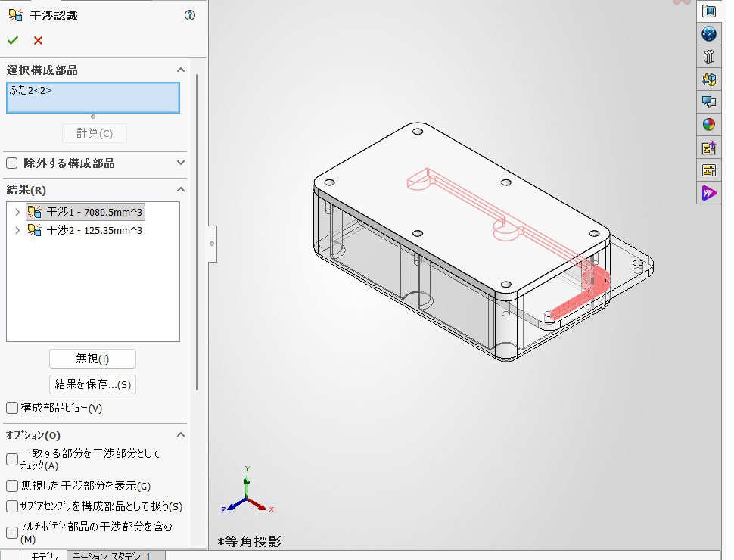Click the 干渉認識 panel title icon
Screen dimensions: 734x560
point(15,15)
